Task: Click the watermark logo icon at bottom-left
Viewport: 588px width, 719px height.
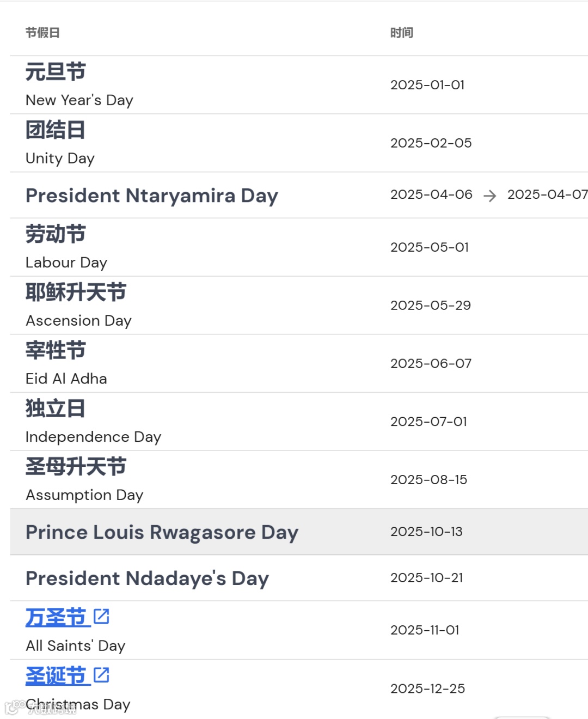Action: point(12,708)
